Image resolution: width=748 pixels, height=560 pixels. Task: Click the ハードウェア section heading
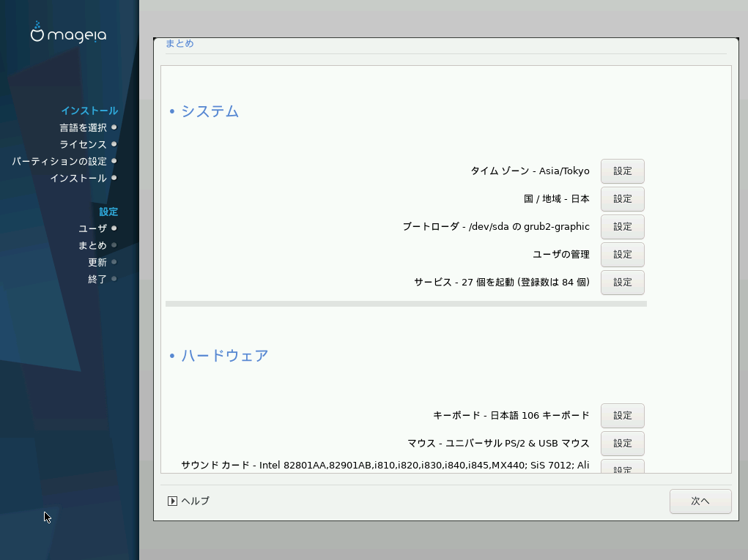(224, 356)
